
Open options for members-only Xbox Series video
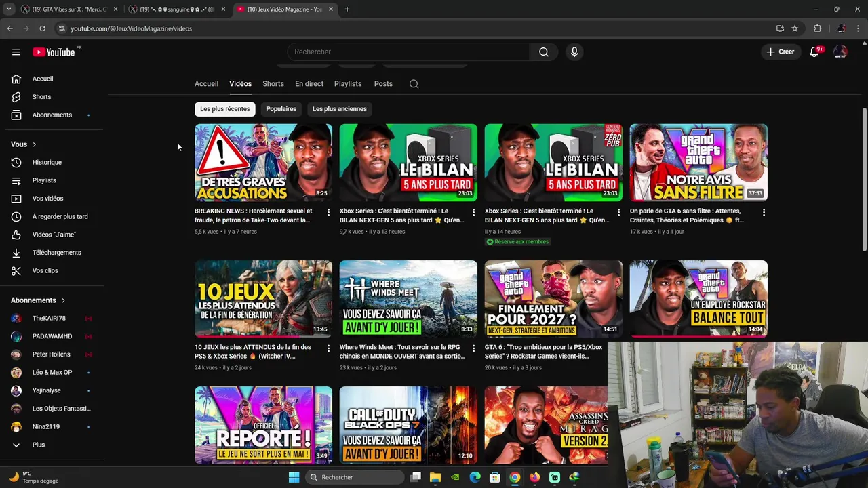pos(618,213)
